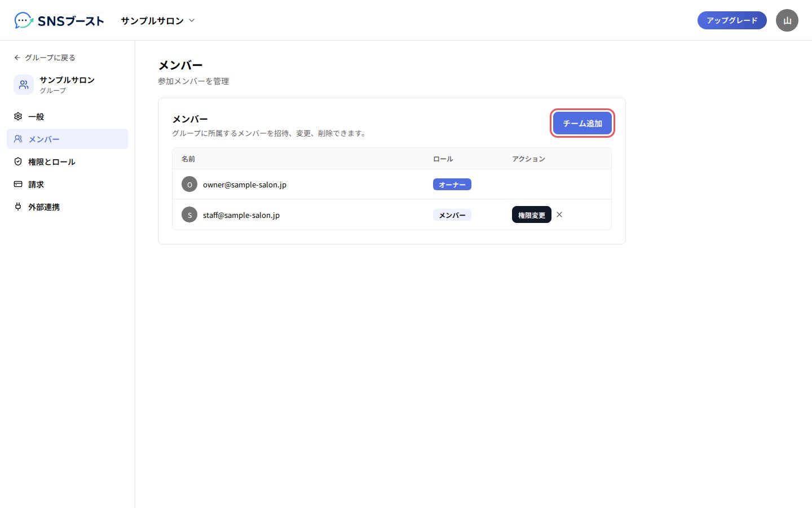Click the staff@sample-salon.jp avatar

point(189,215)
